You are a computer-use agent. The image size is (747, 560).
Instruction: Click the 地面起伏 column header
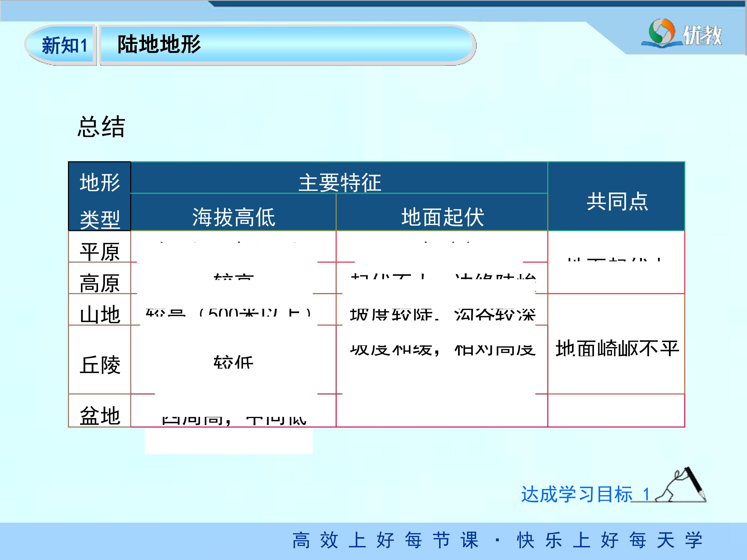[x=442, y=213]
